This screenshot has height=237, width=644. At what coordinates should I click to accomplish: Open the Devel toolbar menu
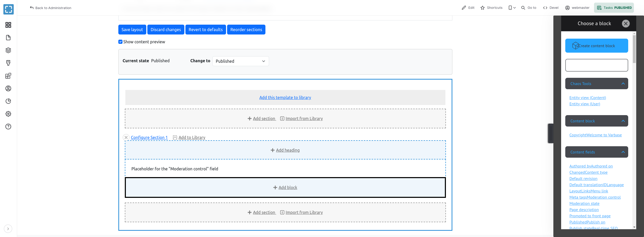click(x=551, y=8)
